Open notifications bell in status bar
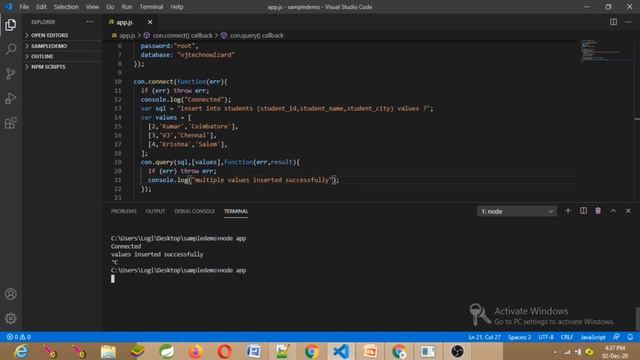 (630, 337)
